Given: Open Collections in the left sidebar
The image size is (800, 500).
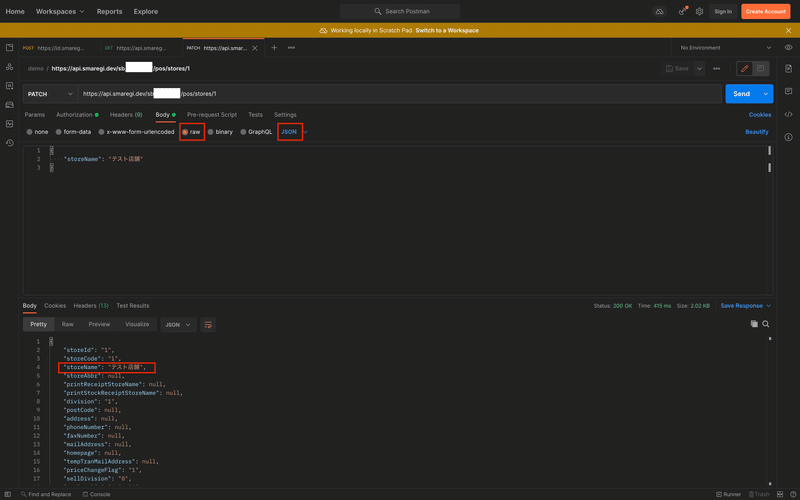Looking at the screenshot, I should tap(9, 47).
